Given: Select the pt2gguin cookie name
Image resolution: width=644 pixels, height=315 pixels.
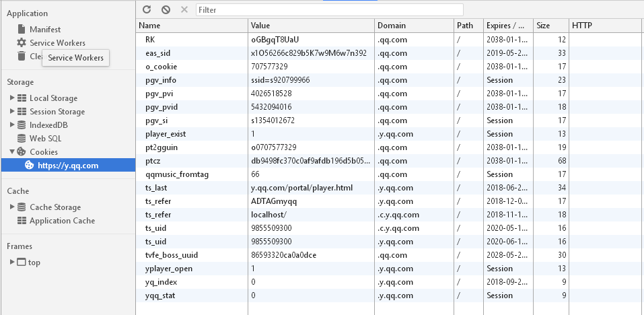Looking at the screenshot, I should click(x=161, y=147).
